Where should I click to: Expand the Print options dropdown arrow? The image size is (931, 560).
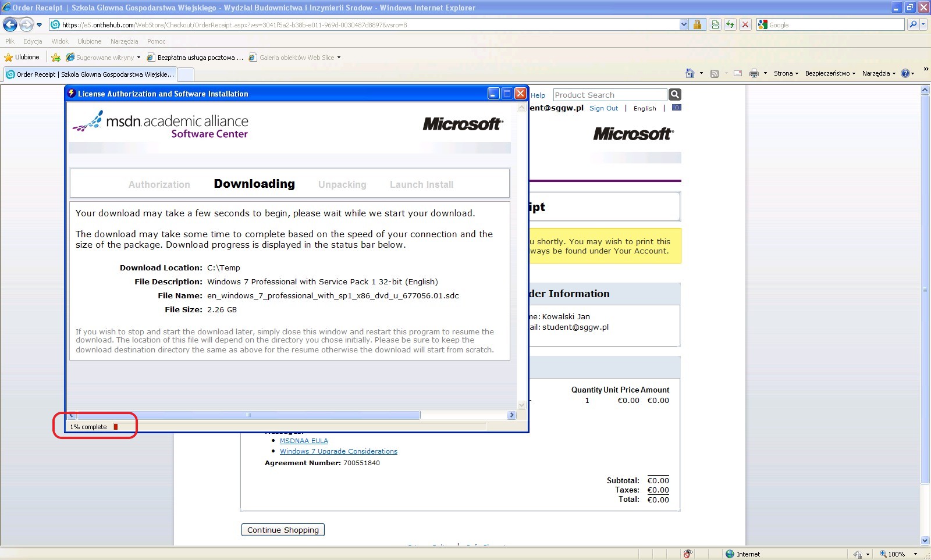click(765, 73)
